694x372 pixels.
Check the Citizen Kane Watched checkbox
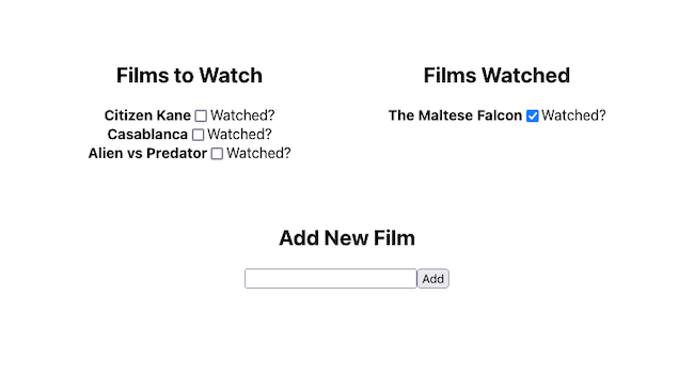pyautogui.click(x=201, y=116)
